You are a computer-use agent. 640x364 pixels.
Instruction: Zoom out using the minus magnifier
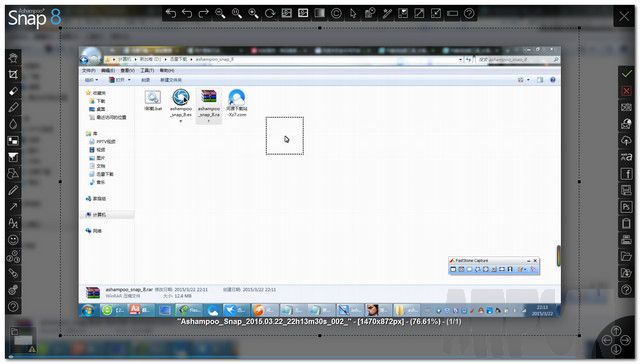coord(220,13)
